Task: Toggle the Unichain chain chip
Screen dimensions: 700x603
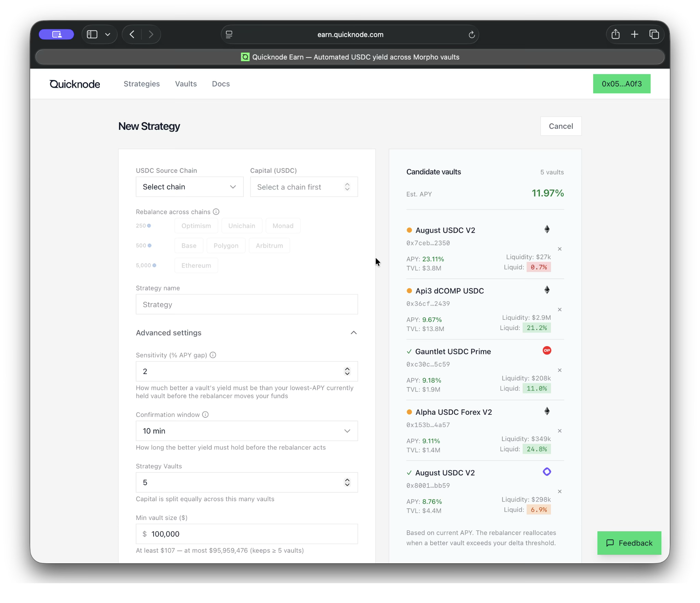Action: (x=241, y=226)
